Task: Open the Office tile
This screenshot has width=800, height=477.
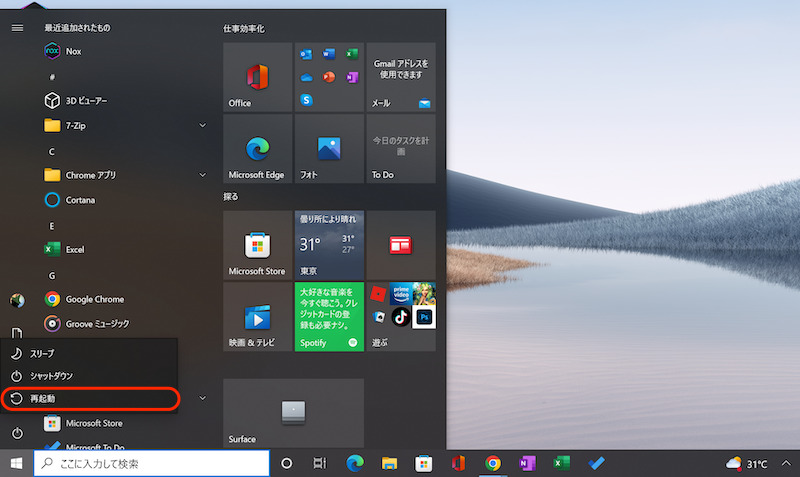Action: click(257, 77)
